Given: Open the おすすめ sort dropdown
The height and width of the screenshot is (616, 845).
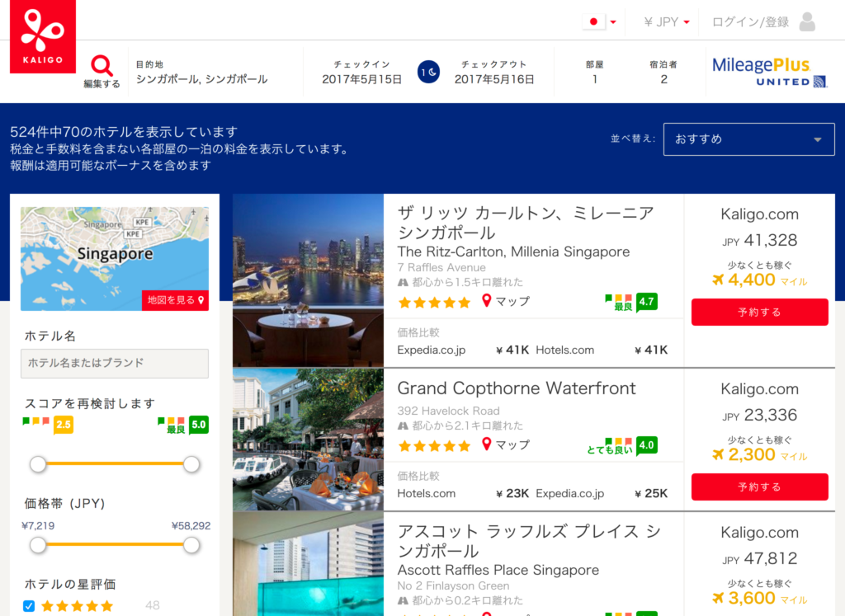Looking at the screenshot, I should [748, 139].
